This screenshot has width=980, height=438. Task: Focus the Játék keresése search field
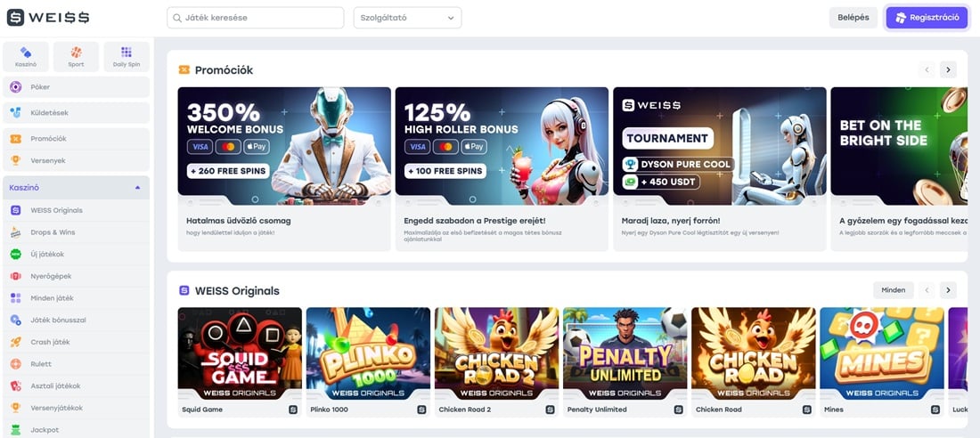[x=255, y=18]
